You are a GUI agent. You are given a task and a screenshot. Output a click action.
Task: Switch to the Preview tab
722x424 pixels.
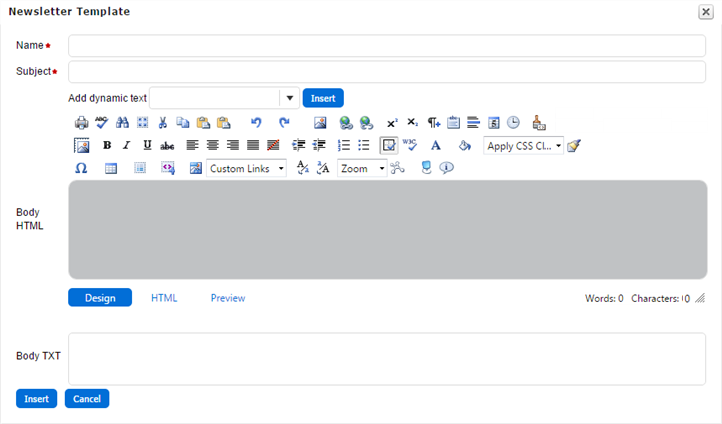pyautogui.click(x=228, y=298)
